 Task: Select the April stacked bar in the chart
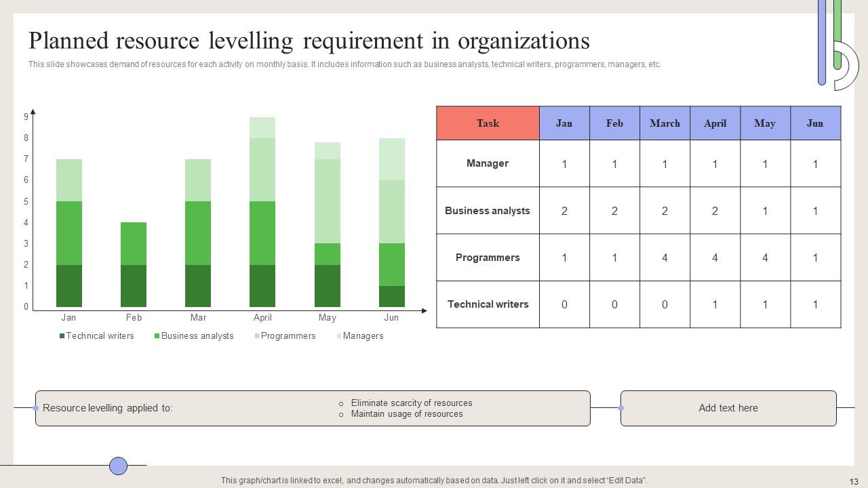(x=262, y=210)
